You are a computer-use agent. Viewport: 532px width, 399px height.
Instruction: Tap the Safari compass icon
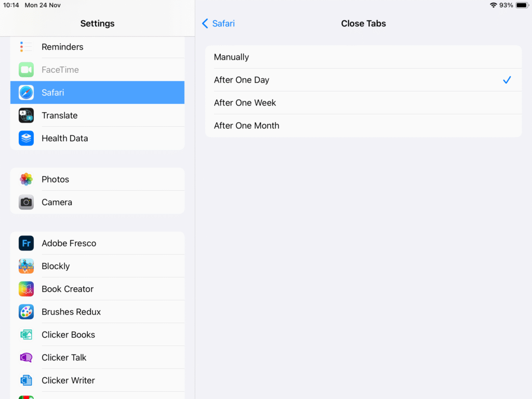tap(26, 92)
